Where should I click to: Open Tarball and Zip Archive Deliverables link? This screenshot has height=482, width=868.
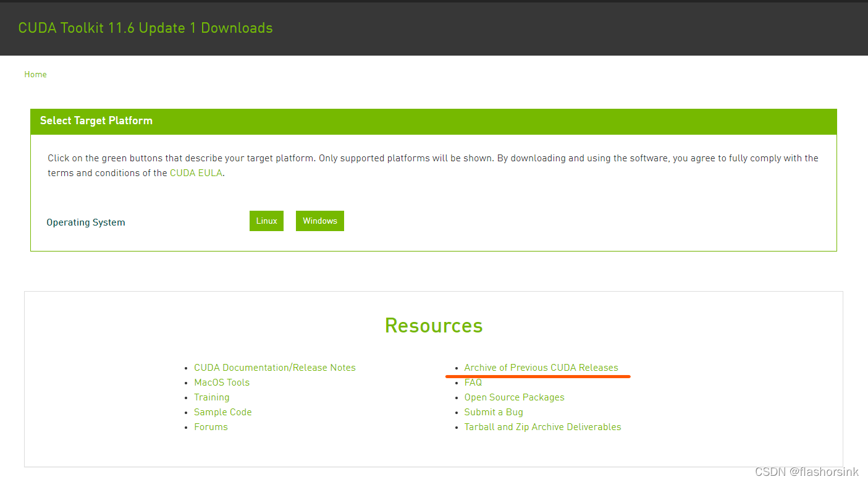pos(543,426)
